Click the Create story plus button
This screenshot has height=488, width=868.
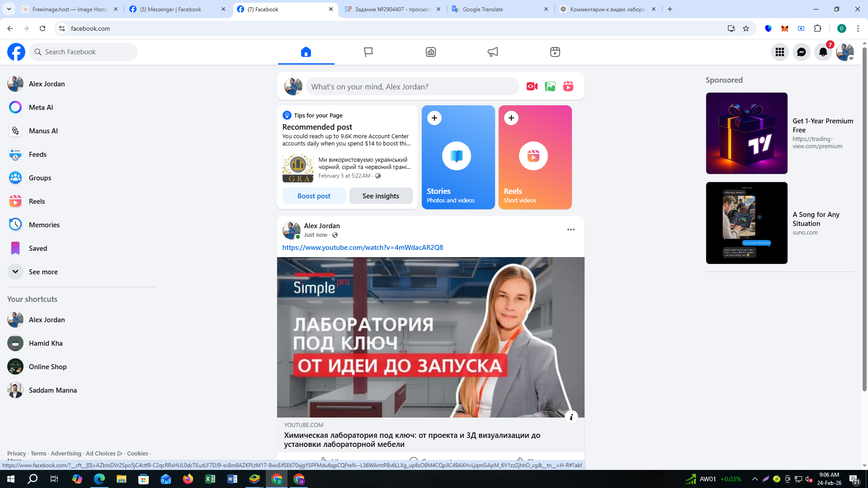pyautogui.click(x=434, y=118)
